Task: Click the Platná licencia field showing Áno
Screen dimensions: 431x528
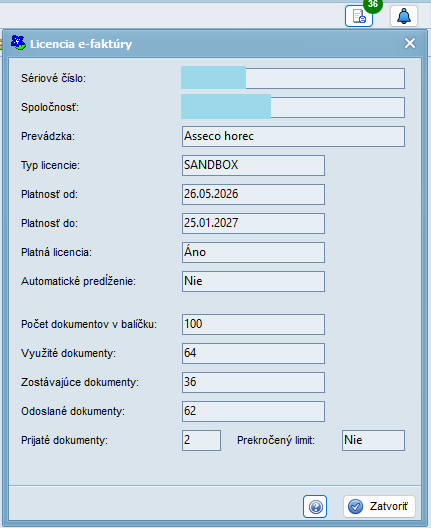Action: coord(253,252)
